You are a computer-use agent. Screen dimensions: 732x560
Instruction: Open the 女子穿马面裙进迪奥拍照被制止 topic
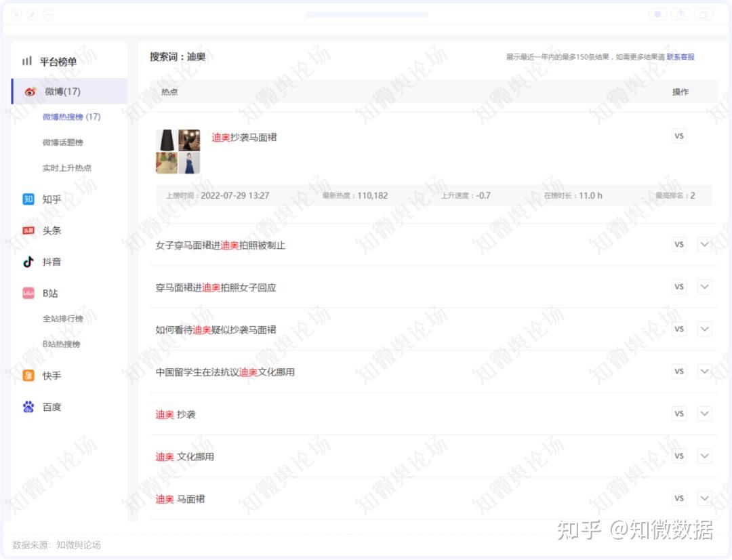pyautogui.click(x=220, y=245)
